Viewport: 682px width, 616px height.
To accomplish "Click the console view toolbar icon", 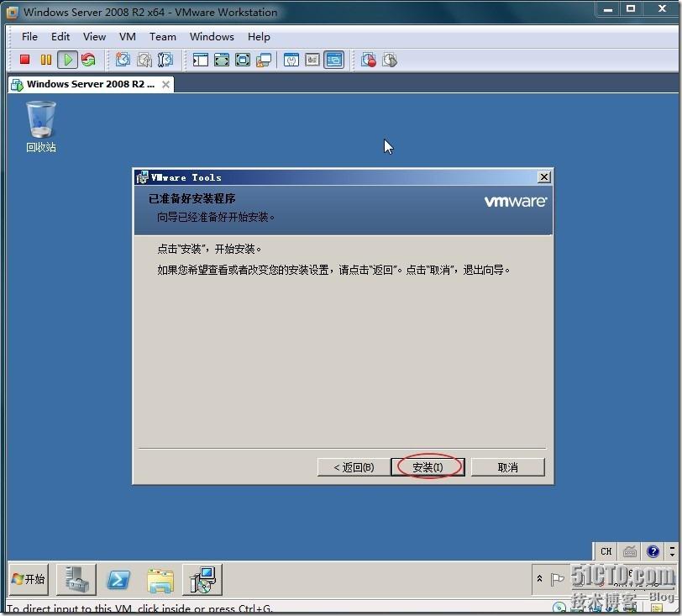I will tap(333, 60).
